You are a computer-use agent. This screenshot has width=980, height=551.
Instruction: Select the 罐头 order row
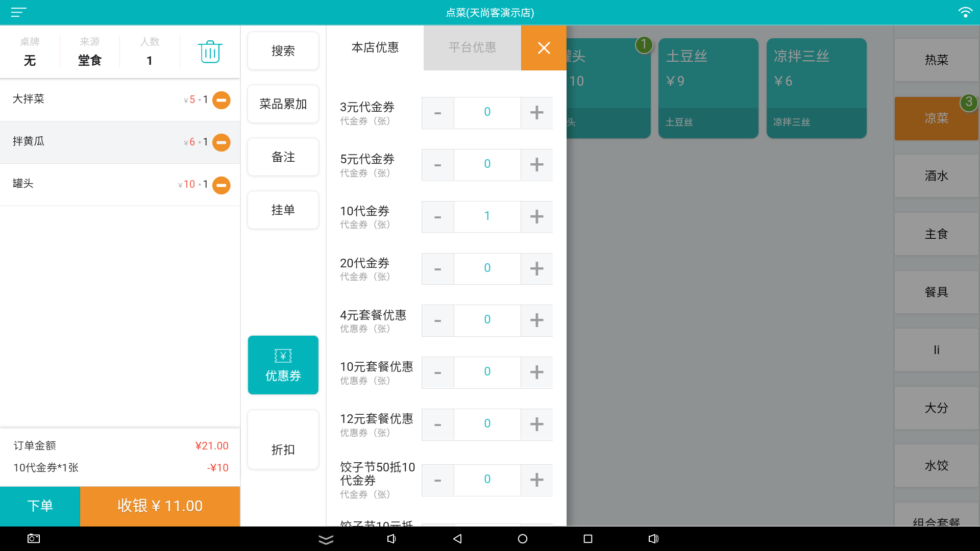click(x=120, y=185)
